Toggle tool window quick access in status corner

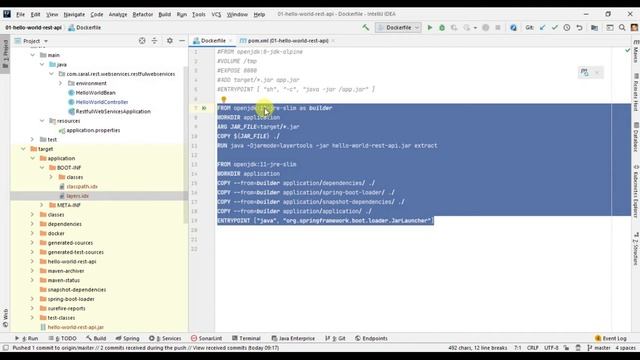pos(5,348)
